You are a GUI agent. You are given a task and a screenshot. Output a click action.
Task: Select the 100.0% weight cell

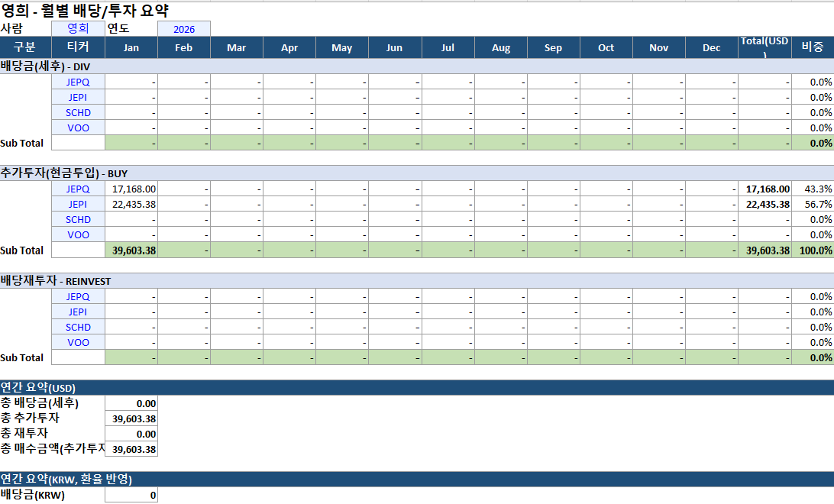pyautogui.click(x=813, y=250)
